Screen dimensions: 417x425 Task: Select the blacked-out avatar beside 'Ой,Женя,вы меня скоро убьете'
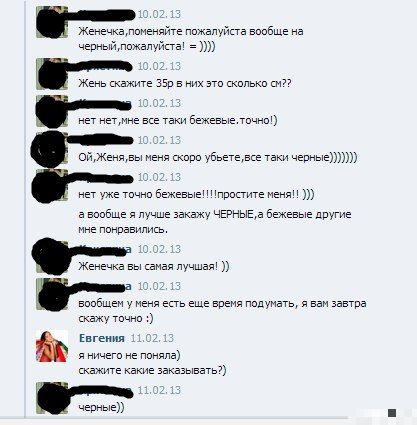point(52,148)
